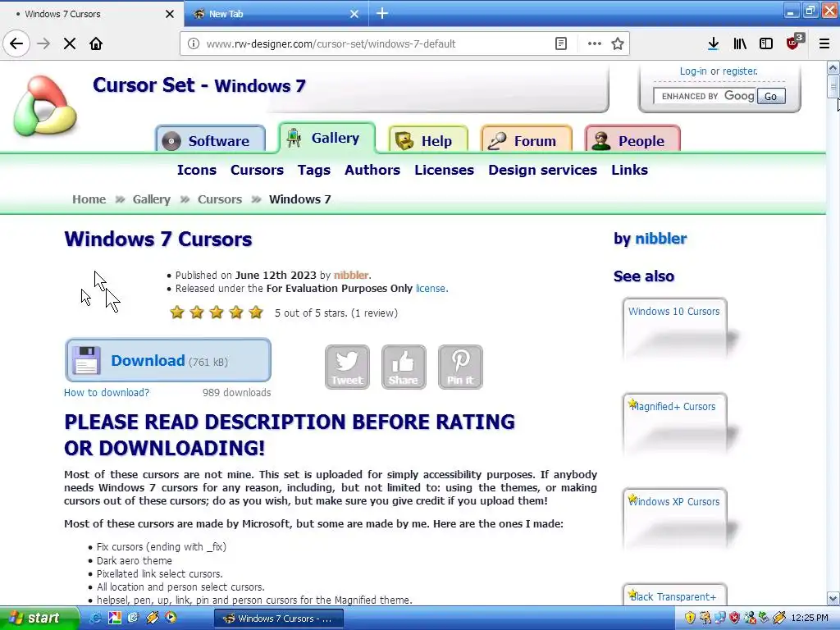Click the nibbler author link in the published line
The image size is (840, 630).
pos(351,275)
